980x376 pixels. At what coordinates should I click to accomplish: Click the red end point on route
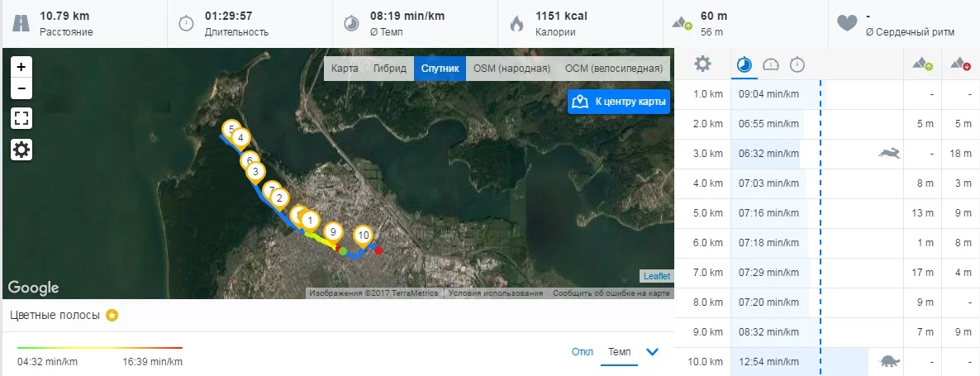(378, 250)
